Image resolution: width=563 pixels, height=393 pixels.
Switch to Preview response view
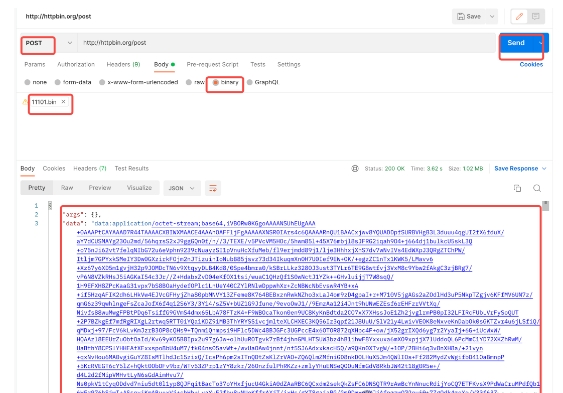click(x=100, y=188)
